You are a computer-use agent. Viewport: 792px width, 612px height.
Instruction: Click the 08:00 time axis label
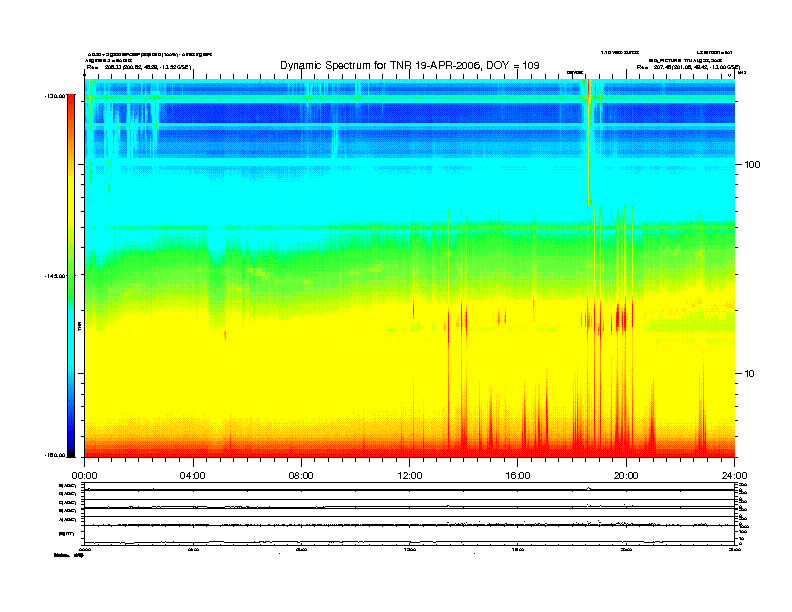coord(301,476)
